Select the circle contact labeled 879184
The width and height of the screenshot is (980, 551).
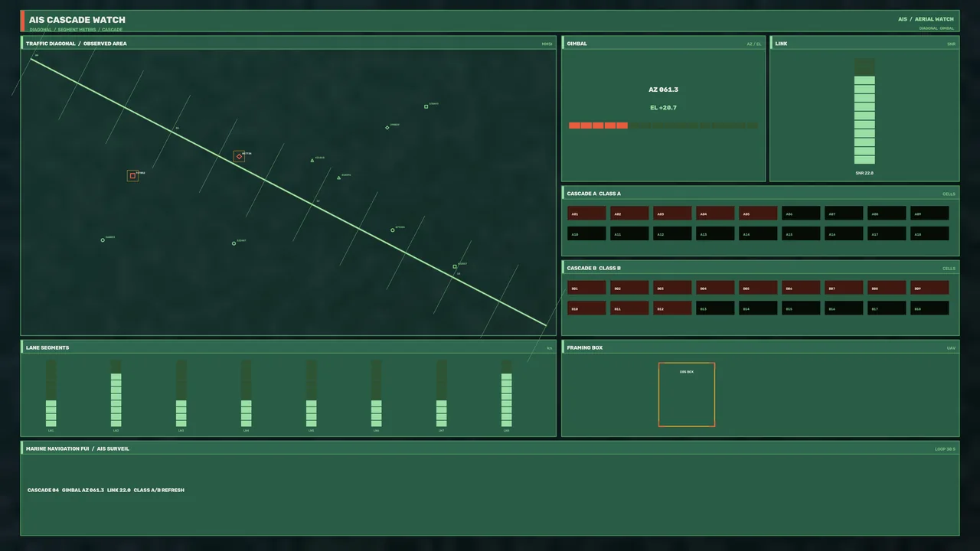pyautogui.click(x=393, y=230)
